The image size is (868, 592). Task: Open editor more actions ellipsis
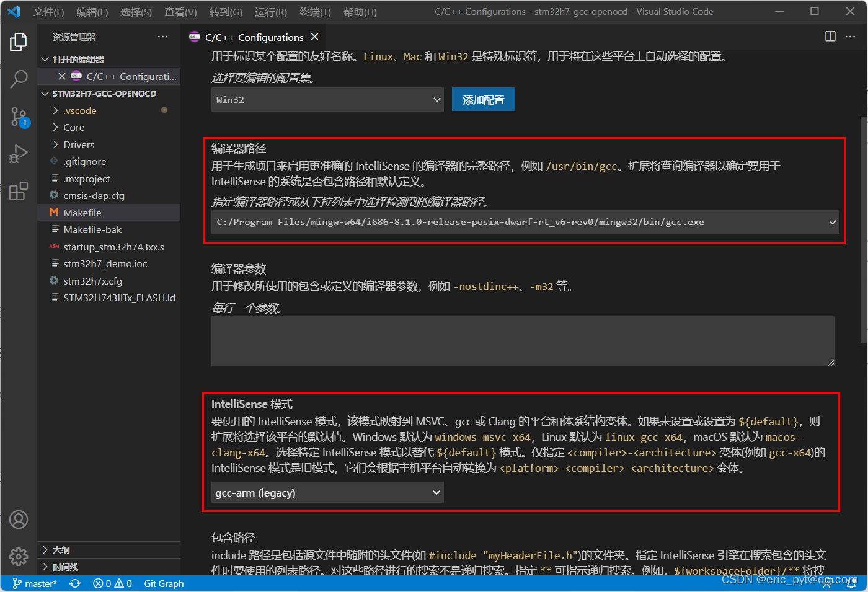coord(850,37)
